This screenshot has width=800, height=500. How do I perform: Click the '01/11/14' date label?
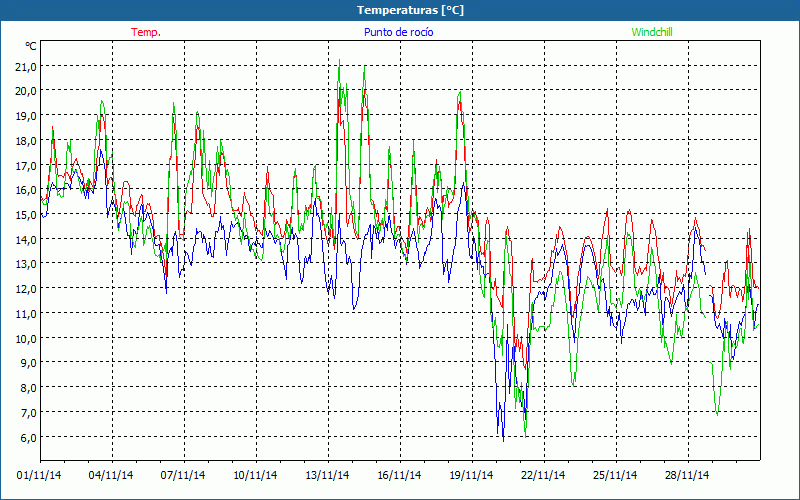click(39, 475)
